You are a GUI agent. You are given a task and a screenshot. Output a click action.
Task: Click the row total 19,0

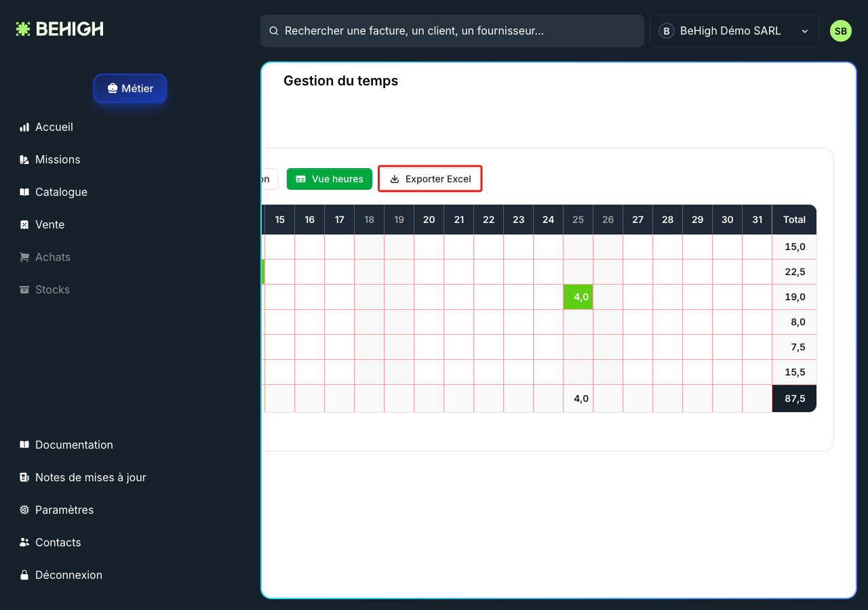(794, 297)
